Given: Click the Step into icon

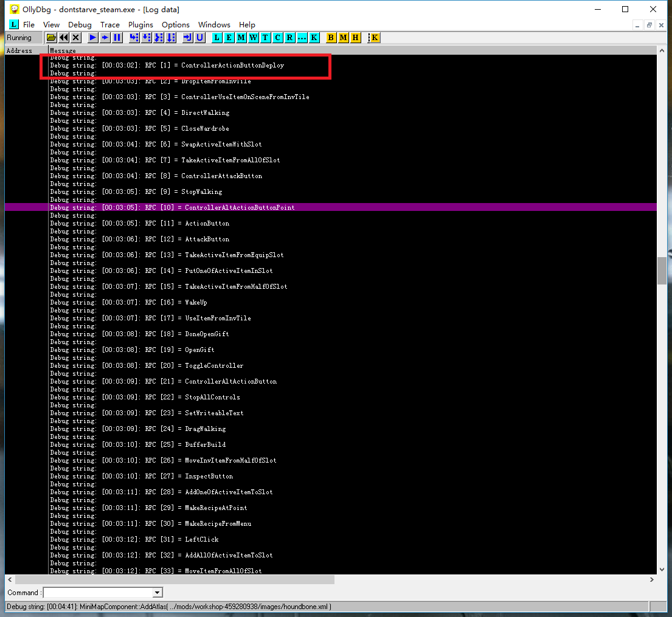Looking at the screenshot, I should tap(134, 38).
